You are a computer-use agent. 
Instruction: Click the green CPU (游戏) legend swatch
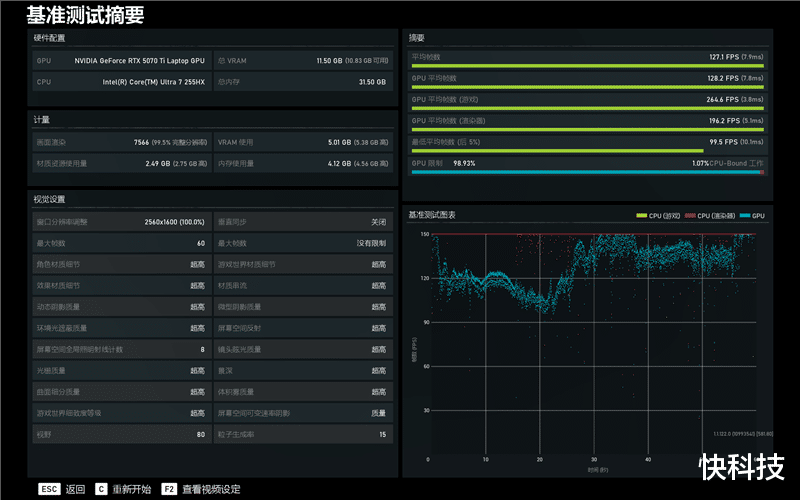point(642,215)
